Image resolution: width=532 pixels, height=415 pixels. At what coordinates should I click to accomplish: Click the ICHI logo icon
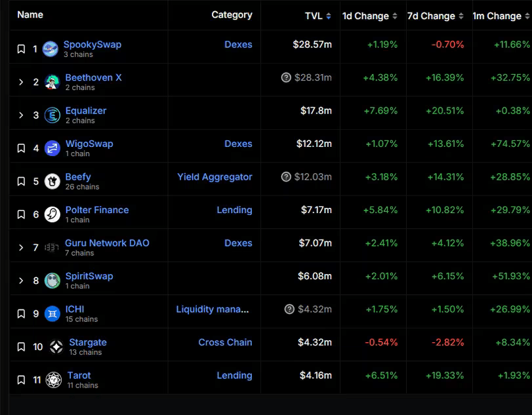click(x=52, y=313)
